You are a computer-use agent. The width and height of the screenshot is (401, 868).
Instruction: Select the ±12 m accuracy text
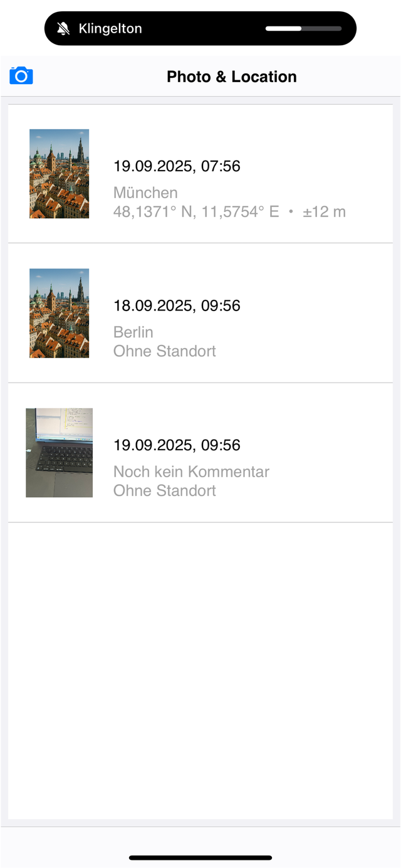tap(326, 212)
